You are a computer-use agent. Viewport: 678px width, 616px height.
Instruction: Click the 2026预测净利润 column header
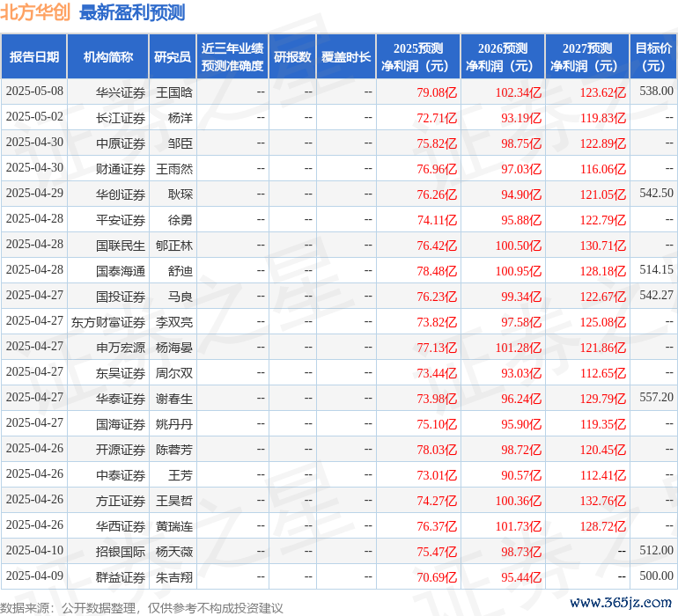503,56
